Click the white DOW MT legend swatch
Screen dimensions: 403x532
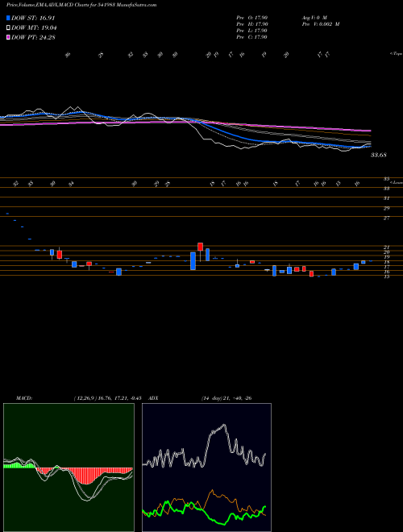point(8,28)
